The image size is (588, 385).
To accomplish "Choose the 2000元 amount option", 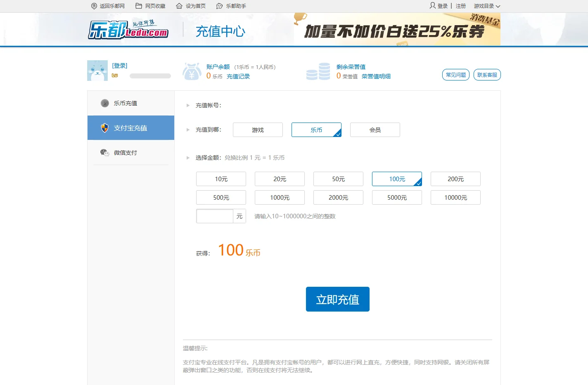I will click(338, 197).
